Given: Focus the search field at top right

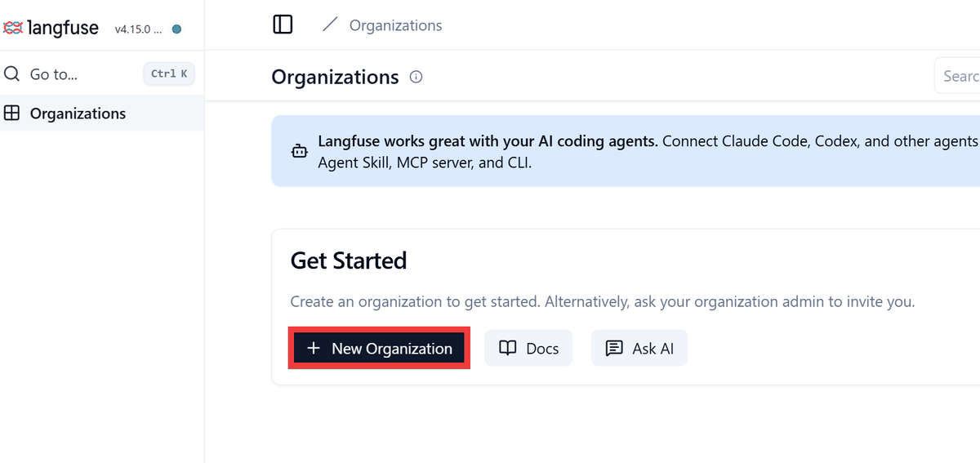Looking at the screenshot, I should pyautogui.click(x=957, y=76).
